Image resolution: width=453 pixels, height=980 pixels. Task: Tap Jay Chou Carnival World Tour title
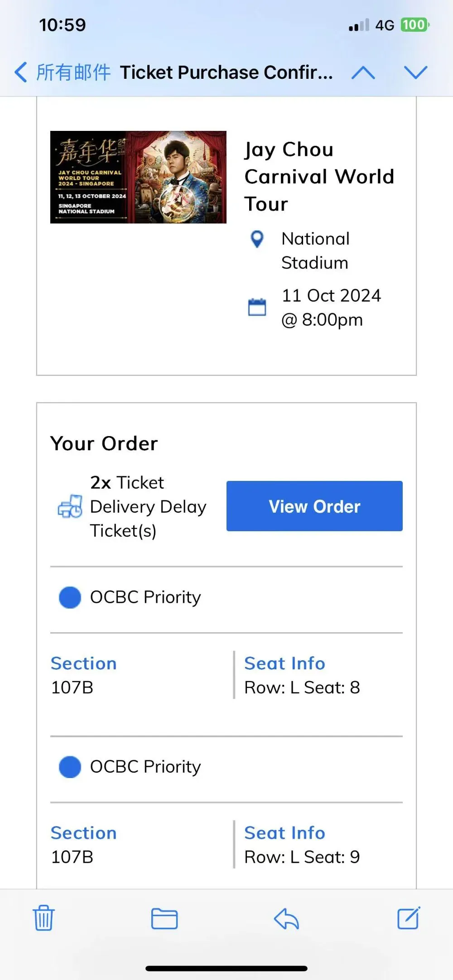pos(319,177)
